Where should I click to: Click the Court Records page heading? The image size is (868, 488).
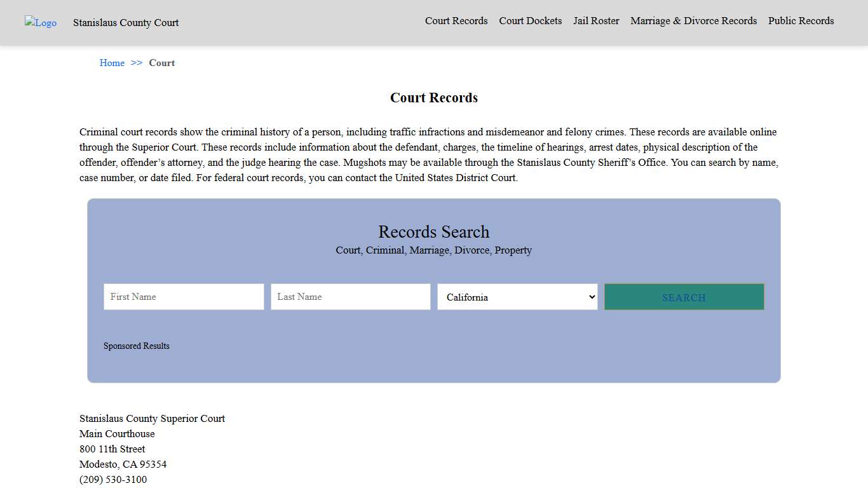click(434, 97)
